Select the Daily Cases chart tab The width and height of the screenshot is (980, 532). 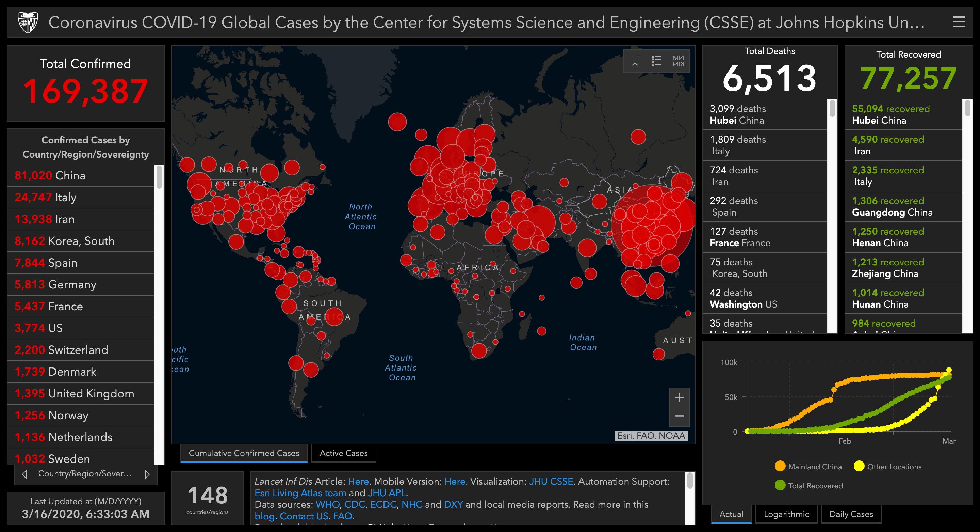tap(851, 514)
